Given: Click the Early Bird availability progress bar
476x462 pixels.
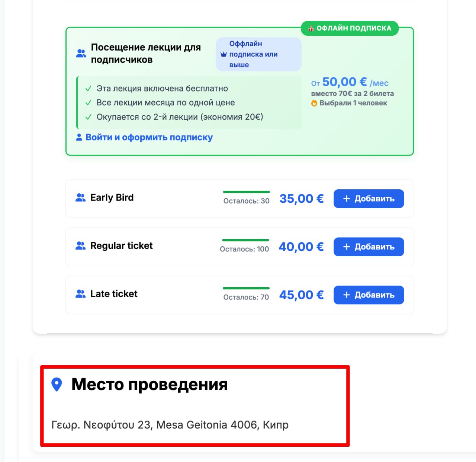Looking at the screenshot, I should (x=246, y=192).
